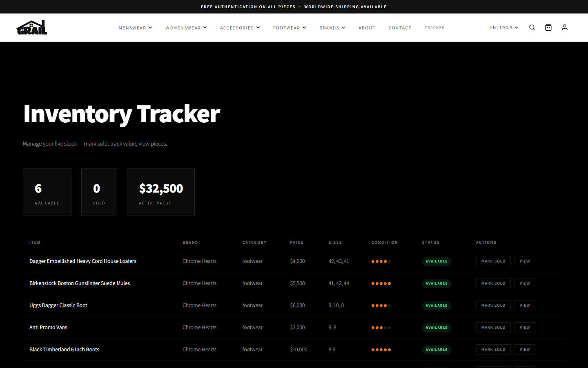Mark Dagger Embellished Loafers as sold
588x368 pixels.
pyautogui.click(x=493, y=261)
